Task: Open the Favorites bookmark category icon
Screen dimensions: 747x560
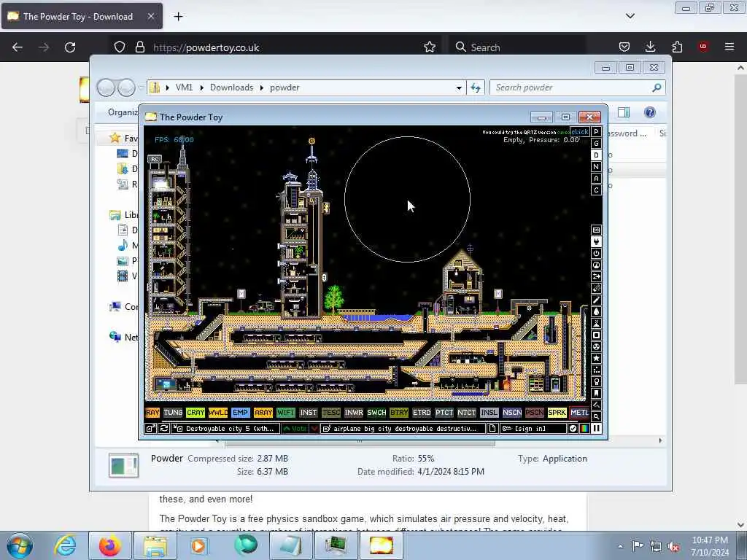Action: (596, 393)
